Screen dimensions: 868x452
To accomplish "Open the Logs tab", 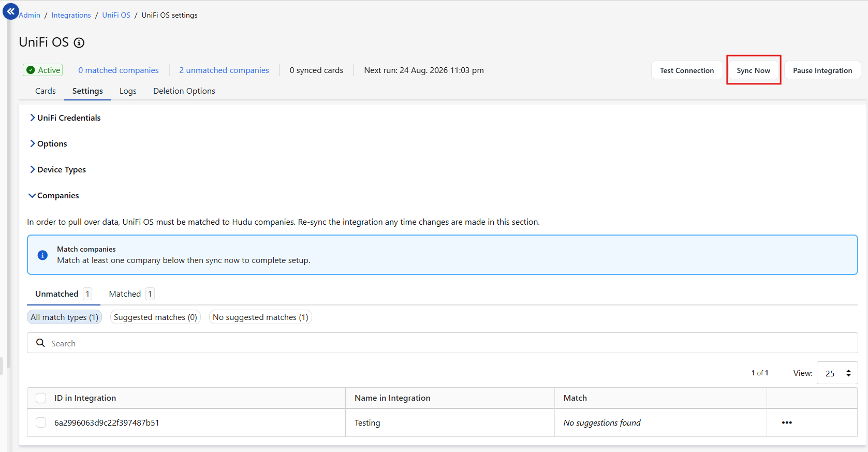I will [128, 91].
